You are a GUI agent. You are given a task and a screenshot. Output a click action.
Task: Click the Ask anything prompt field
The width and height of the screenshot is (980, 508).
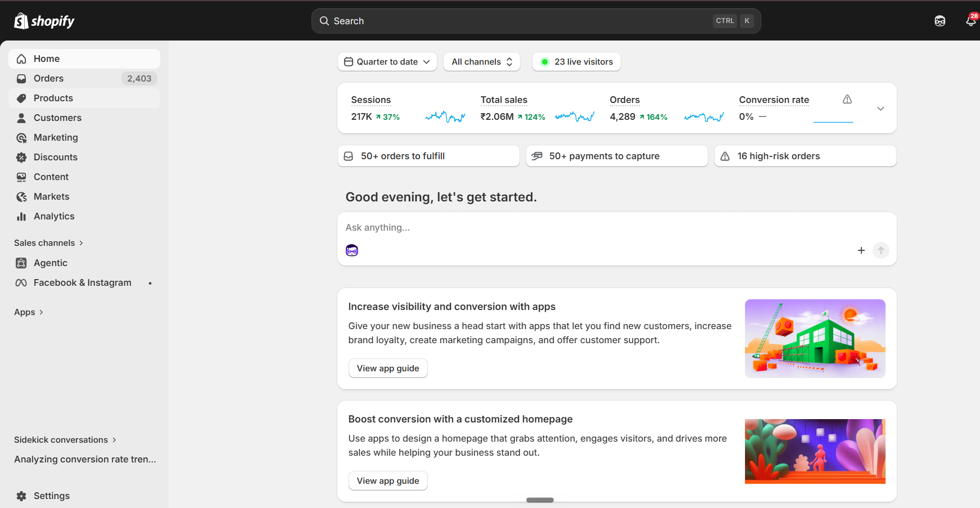(616, 227)
